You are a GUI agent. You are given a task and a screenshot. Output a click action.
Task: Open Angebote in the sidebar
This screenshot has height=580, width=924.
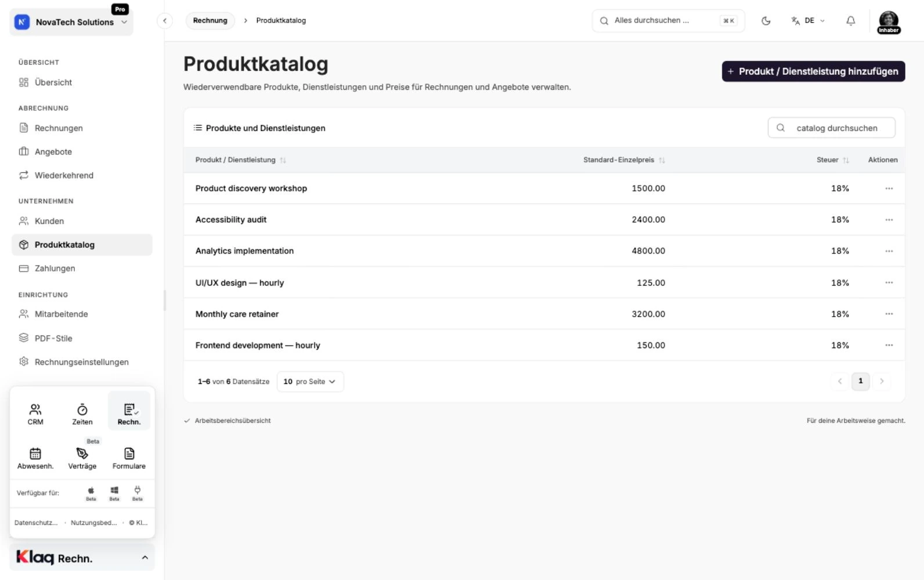click(x=82, y=152)
